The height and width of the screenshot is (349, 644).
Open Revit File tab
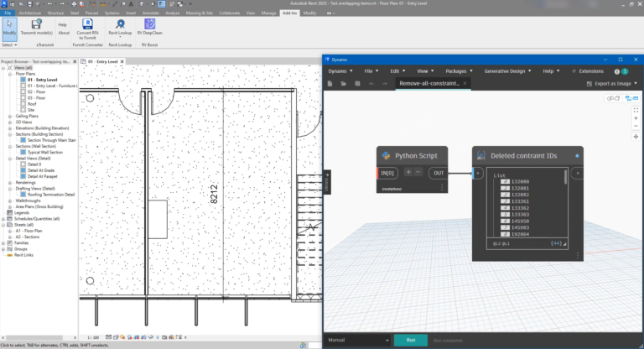point(8,13)
